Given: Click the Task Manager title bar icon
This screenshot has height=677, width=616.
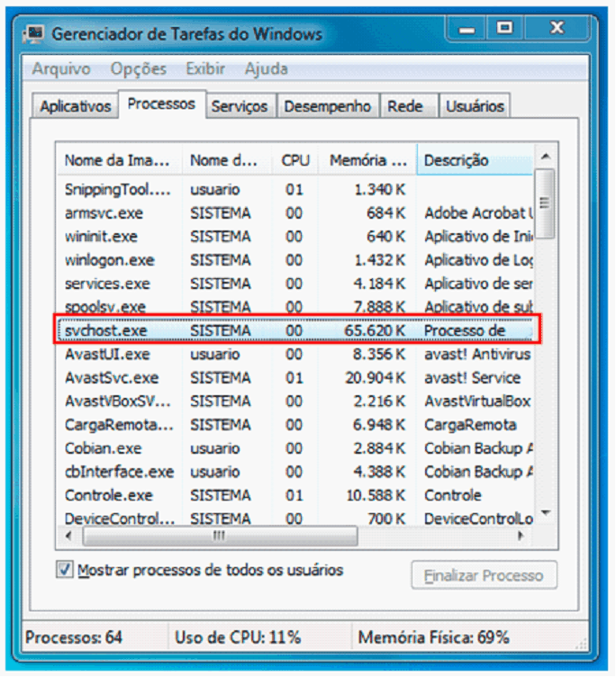Looking at the screenshot, I should (35, 34).
